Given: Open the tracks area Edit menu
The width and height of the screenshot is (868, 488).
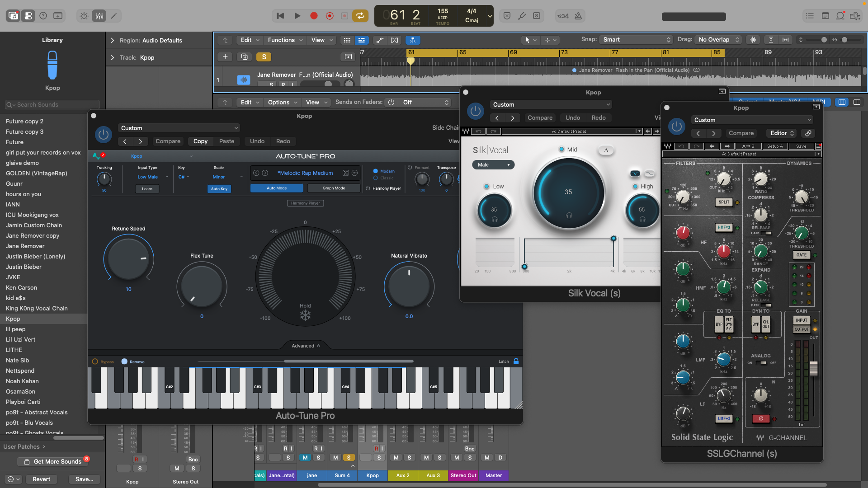Looking at the screenshot, I should click(250, 40).
